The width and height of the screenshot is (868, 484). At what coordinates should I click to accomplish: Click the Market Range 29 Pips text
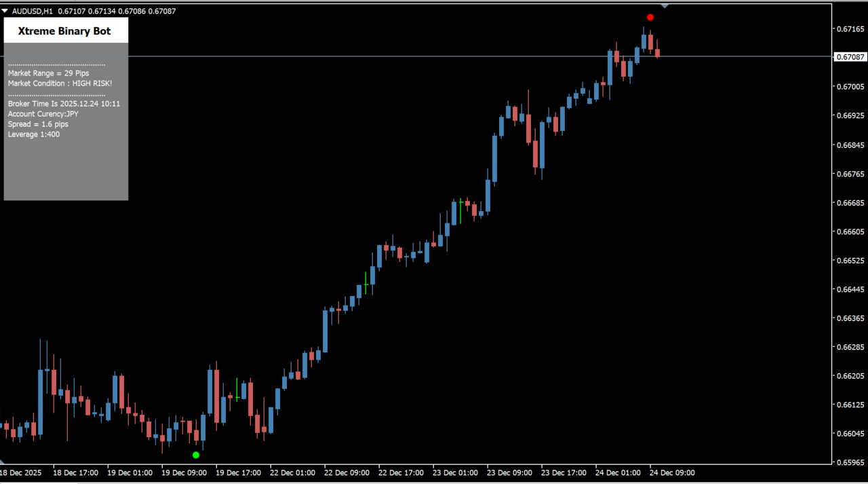[x=48, y=73]
